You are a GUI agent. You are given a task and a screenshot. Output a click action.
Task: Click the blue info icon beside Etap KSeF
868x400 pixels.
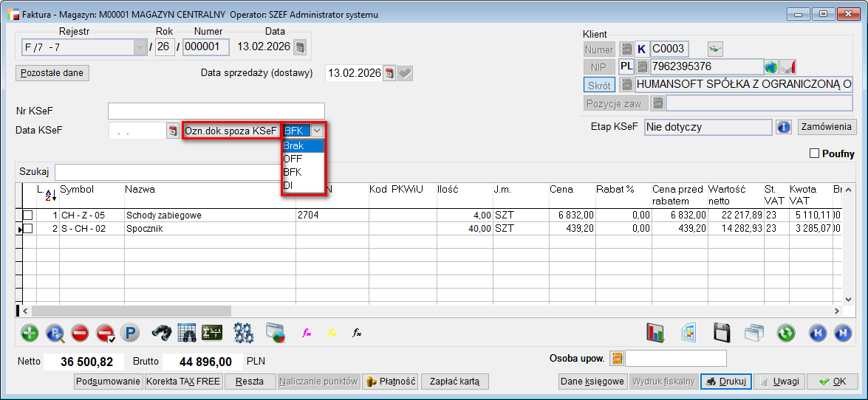coord(784,127)
